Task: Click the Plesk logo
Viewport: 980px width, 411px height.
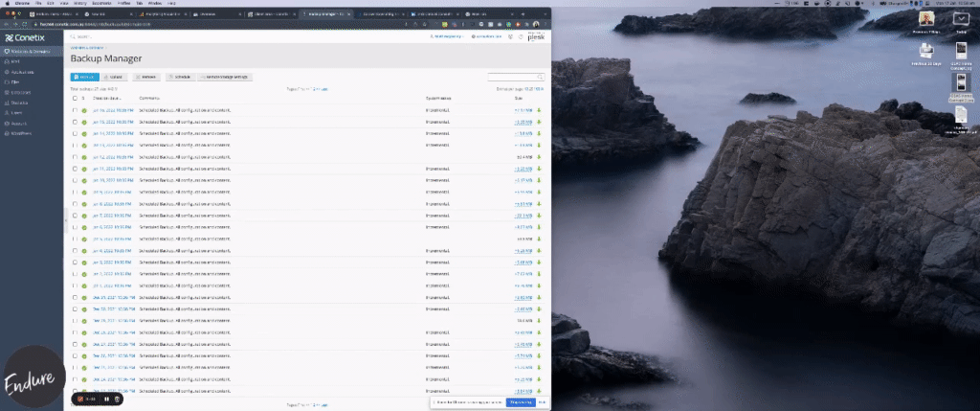Action: click(x=536, y=37)
